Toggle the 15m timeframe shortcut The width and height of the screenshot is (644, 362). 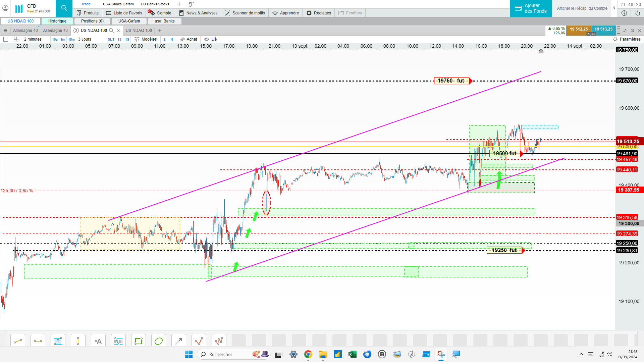point(71,40)
